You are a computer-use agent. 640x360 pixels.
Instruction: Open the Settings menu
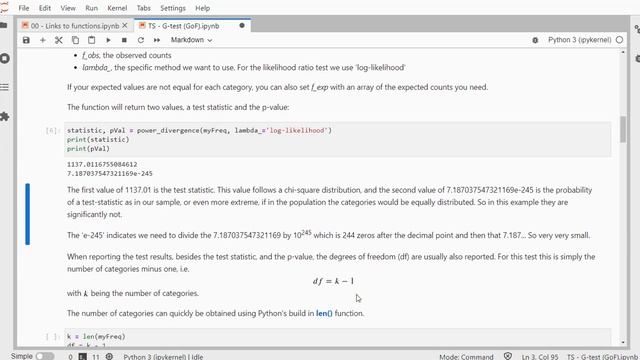pyautogui.click(x=173, y=8)
